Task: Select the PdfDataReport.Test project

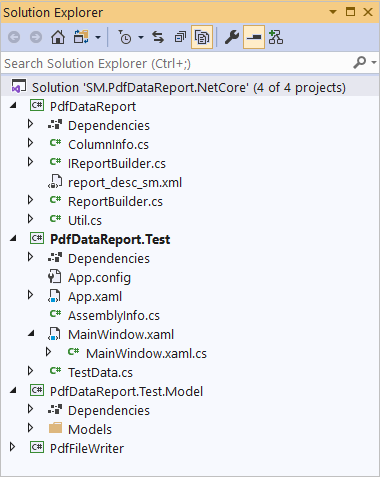Action: point(110,240)
